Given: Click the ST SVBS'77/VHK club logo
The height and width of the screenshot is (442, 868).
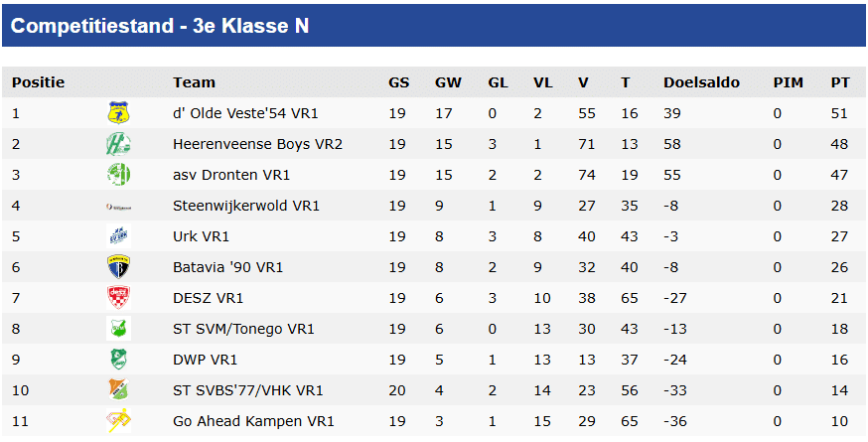Looking at the screenshot, I should pos(118,390).
